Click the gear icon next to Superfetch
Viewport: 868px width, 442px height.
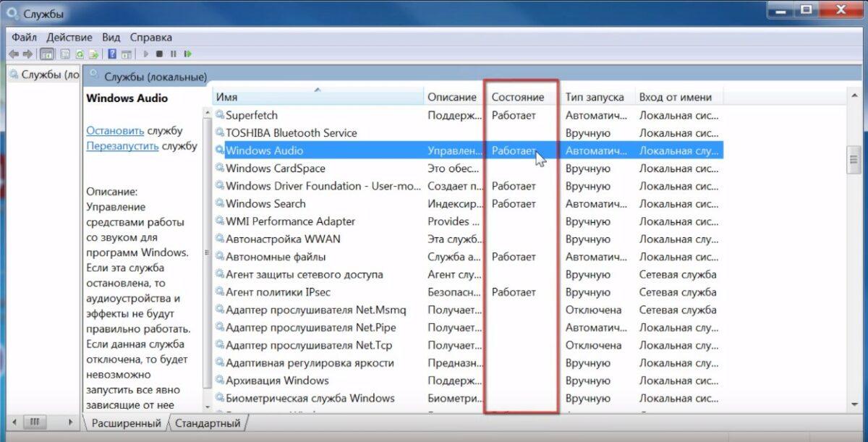tap(220, 115)
